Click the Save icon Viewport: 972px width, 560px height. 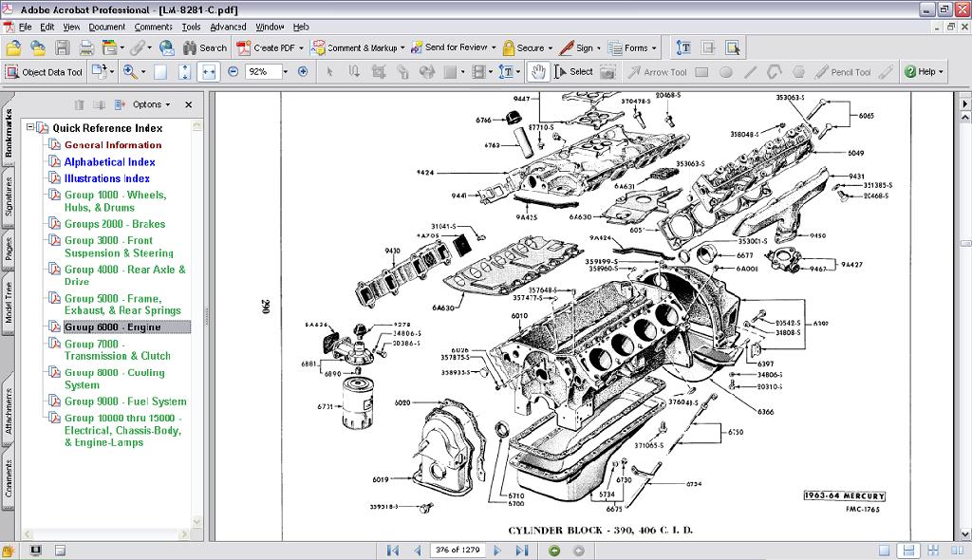click(x=63, y=47)
